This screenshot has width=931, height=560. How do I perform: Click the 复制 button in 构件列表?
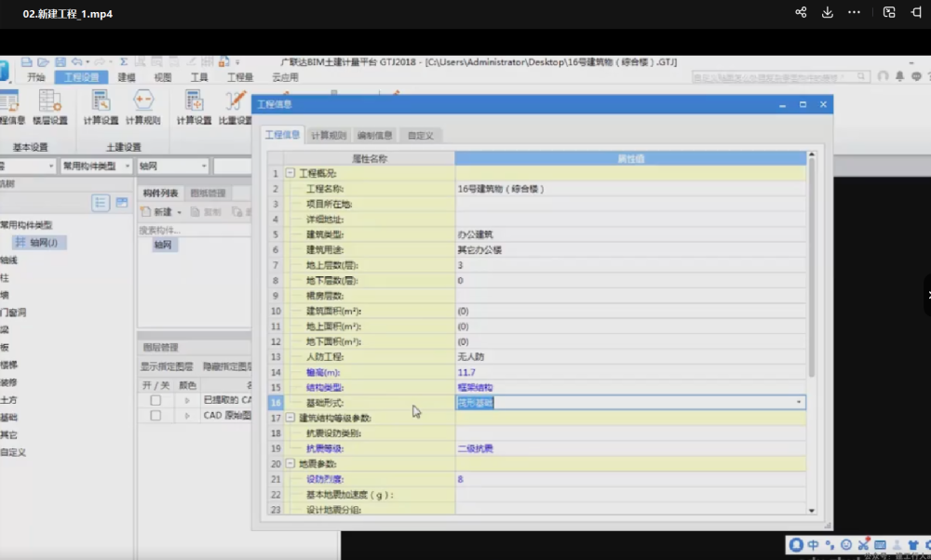pyautogui.click(x=206, y=212)
